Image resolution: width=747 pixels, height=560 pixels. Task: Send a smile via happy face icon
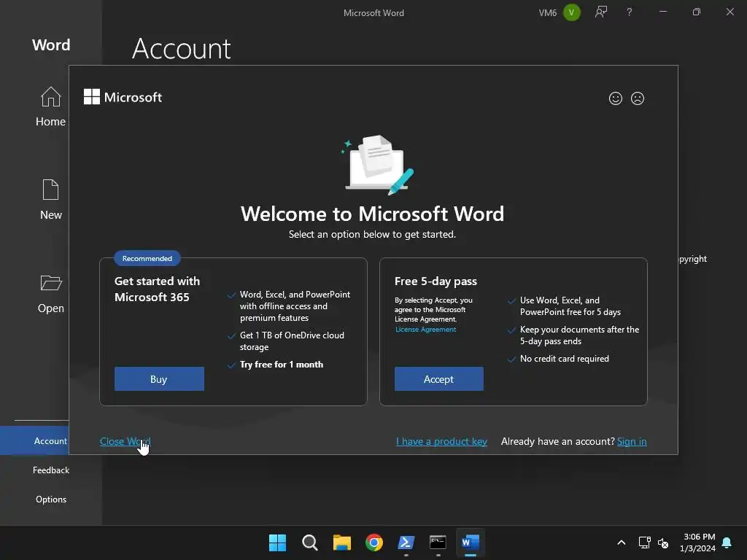(616, 98)
